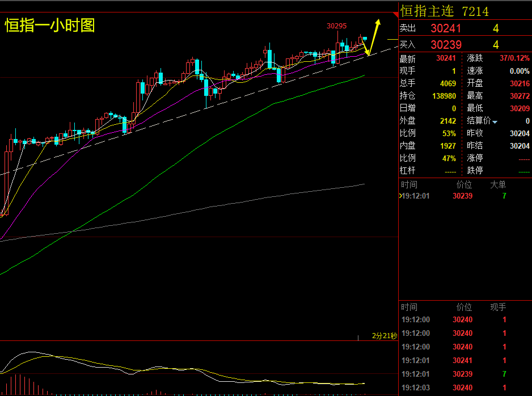
Task: Click the 30295 high price label on the chart
Action: [336, 26]
